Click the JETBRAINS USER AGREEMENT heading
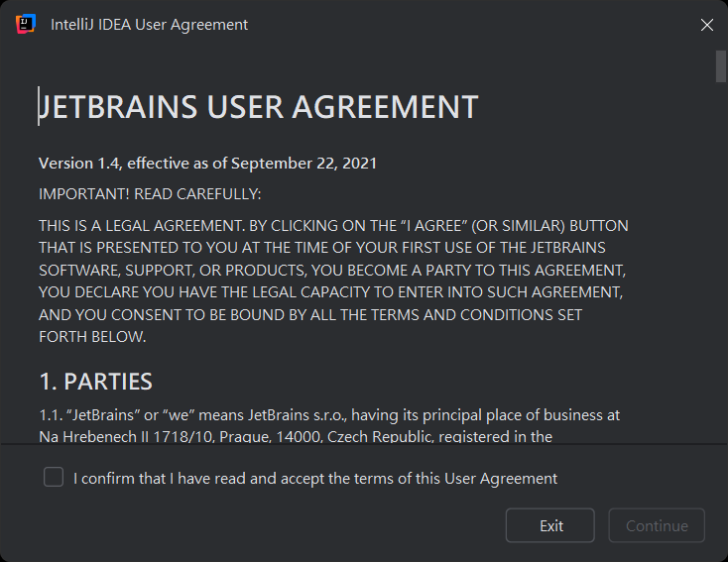Image resolution: width=728 pixels, height=562 pixels. pyautogui.click(x=259, y=107)
